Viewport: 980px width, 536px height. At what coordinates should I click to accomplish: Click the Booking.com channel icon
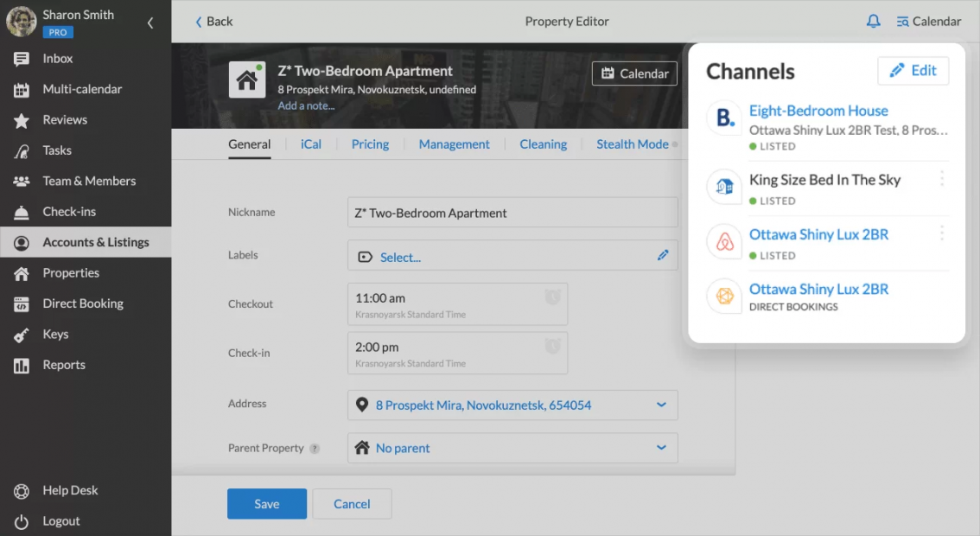tap(725, 118)
